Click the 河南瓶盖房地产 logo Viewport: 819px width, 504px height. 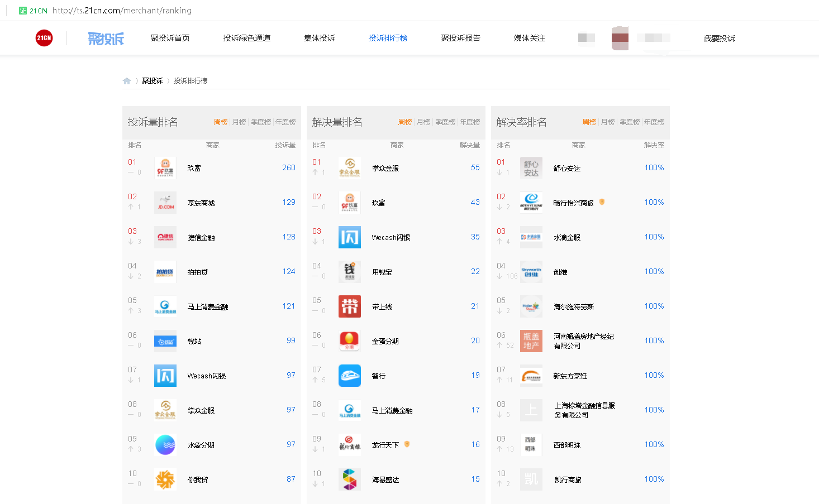[531, 341]
